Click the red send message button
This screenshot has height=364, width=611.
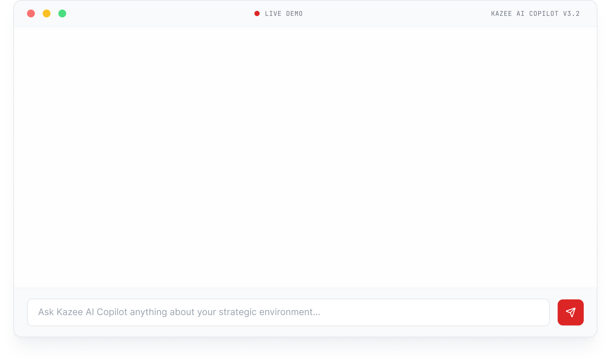(570, 312)
